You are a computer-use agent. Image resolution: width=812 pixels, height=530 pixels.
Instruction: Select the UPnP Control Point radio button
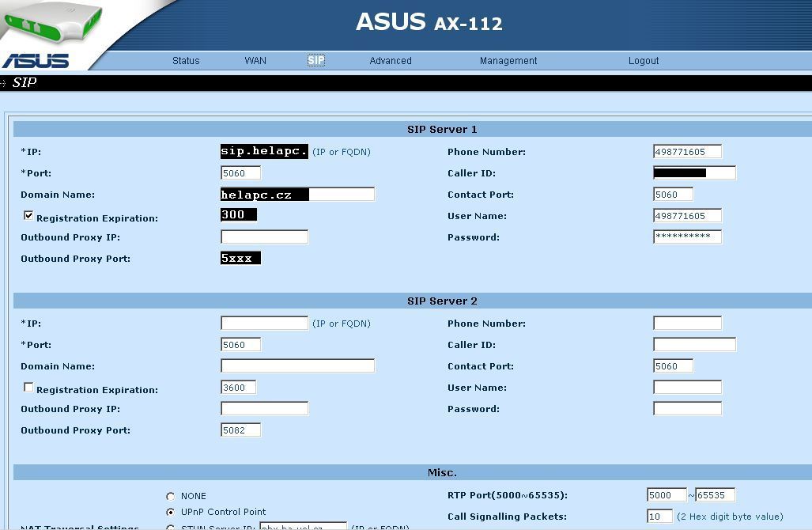click(170, 512)
